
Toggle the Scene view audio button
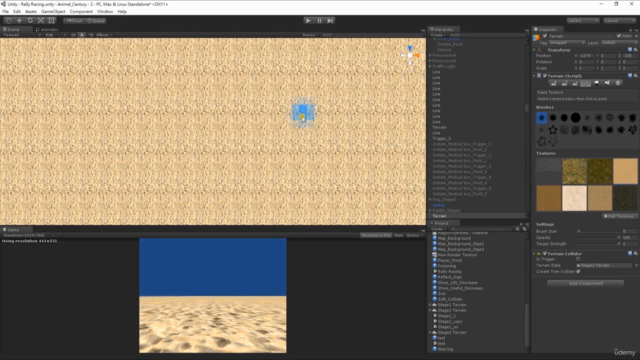(91, 35)
